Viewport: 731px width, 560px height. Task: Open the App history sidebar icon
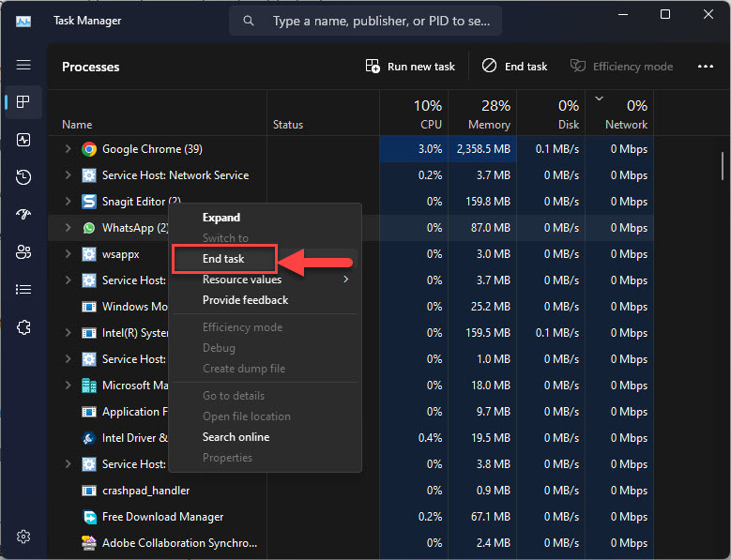pos(23,177)
